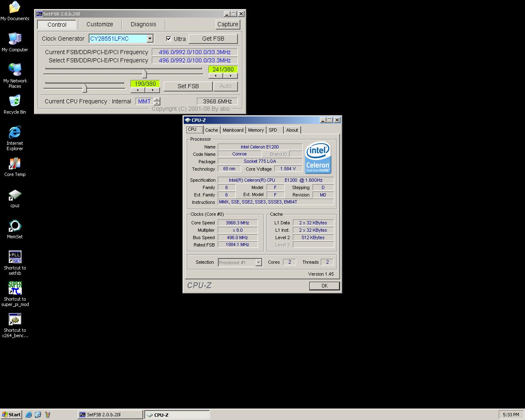
Task: Click the Core Speed value 3968.3 MHz
Action: [237, 223]
